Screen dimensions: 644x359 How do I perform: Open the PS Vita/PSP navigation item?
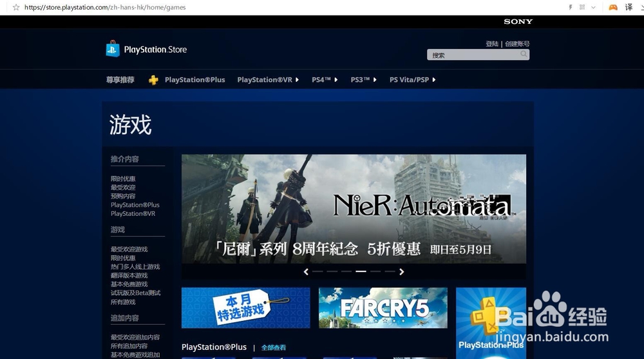click(409, 80)
